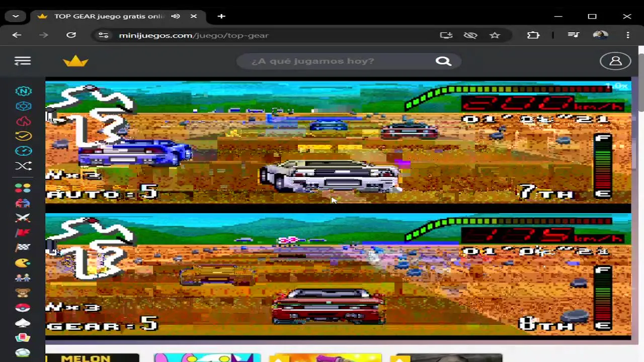
Task: Mute the TOP GEAR tab audio
Action: point(176,16)
